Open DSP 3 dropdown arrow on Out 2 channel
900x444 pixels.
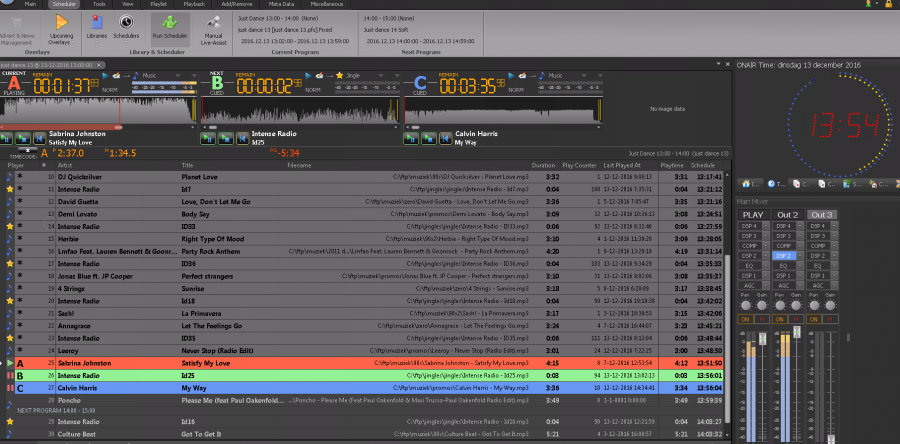point(800,236)
